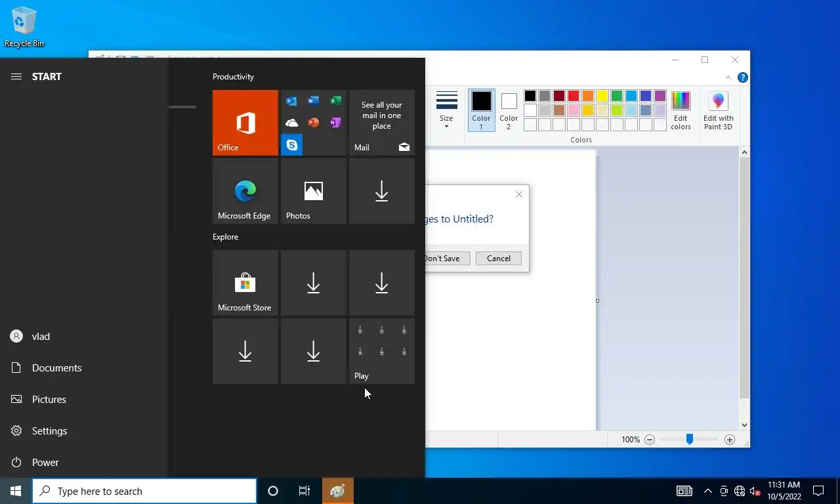840x504 pixels.
Task: Zoom in with the plus button in Paint
Action: (730, 440)
